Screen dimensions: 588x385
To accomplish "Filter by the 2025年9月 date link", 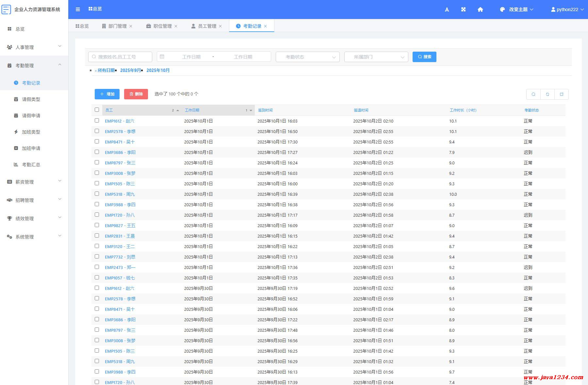I will coord(131,70).
